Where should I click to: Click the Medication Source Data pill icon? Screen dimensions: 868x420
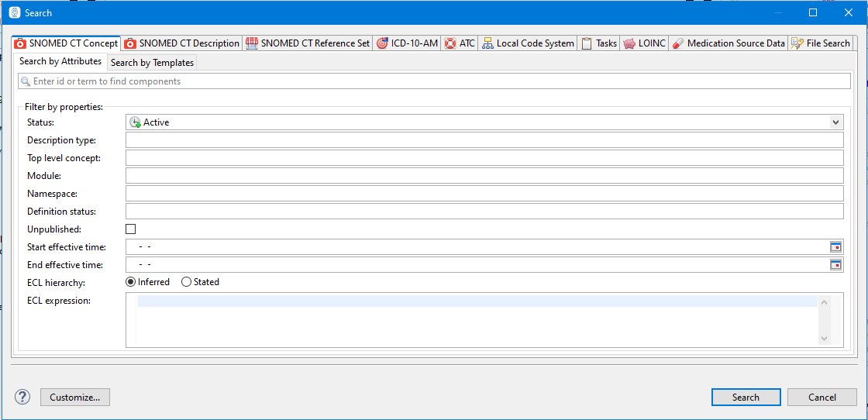[677, 43]
